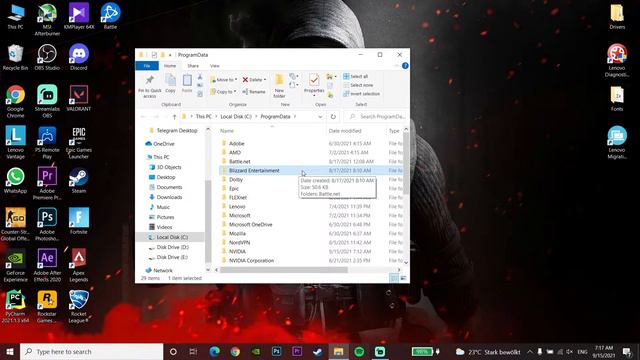Switch to the Share ribbon tab
This screenshot has height=360, width=640.
pyautogui.click(x=193, y=66)
